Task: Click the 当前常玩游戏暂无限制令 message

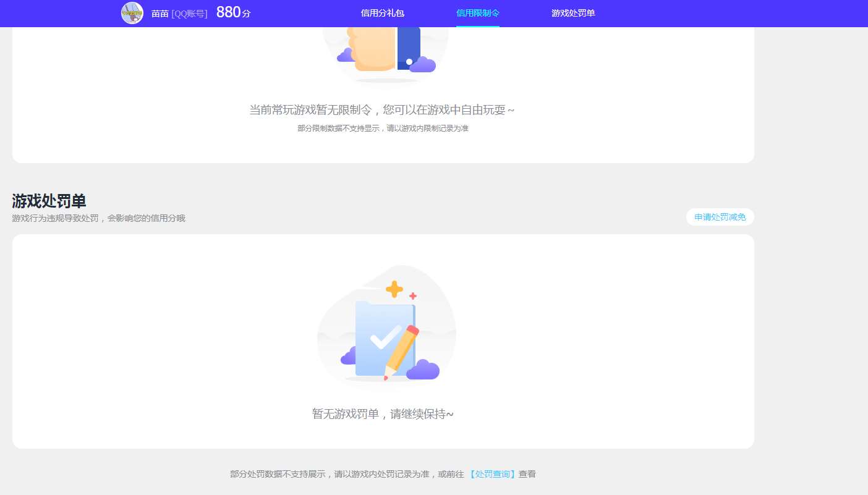Action: coord(381,110)
